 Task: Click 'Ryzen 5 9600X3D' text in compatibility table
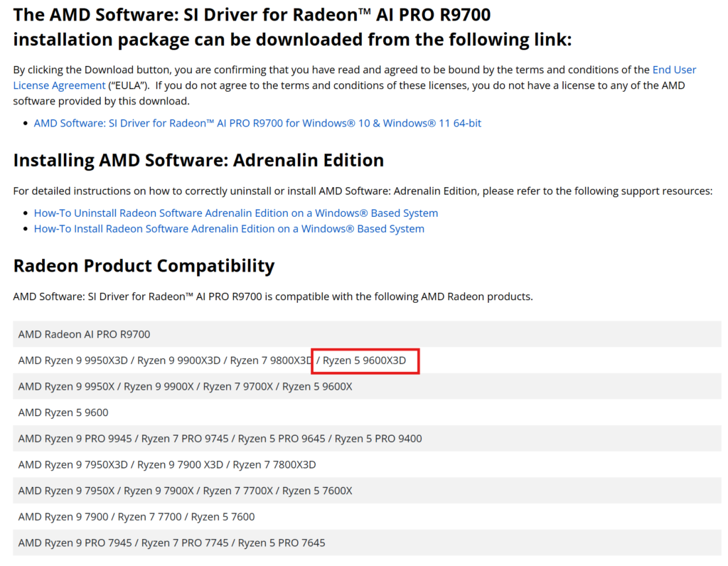click(x=365, y=361)
